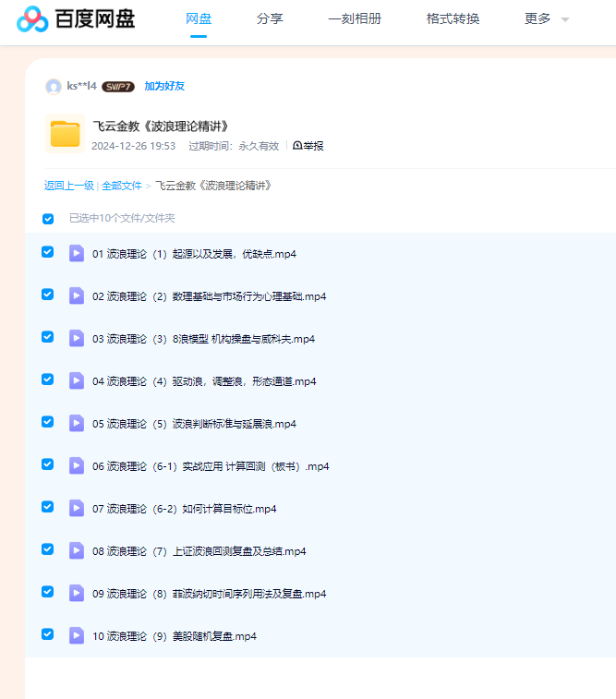Switch to the 网盘 tab
The image size is (616, 699).
coord(199,18)
